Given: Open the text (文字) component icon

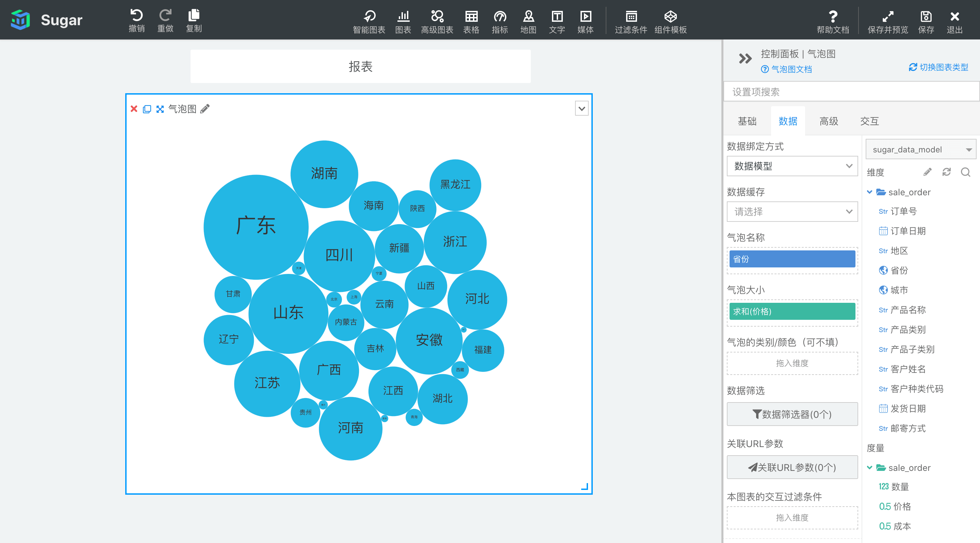Looking at the screenshot, I should (x=557, y=16).
